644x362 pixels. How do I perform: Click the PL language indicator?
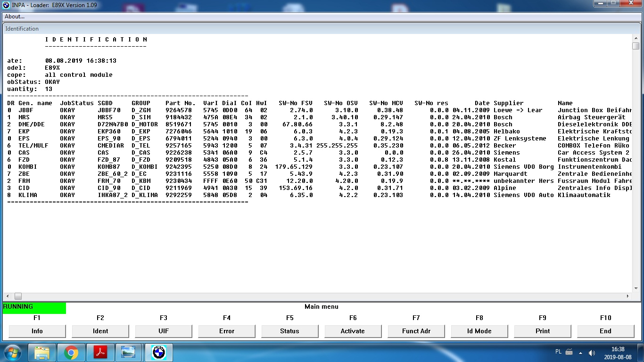(559, 352)
